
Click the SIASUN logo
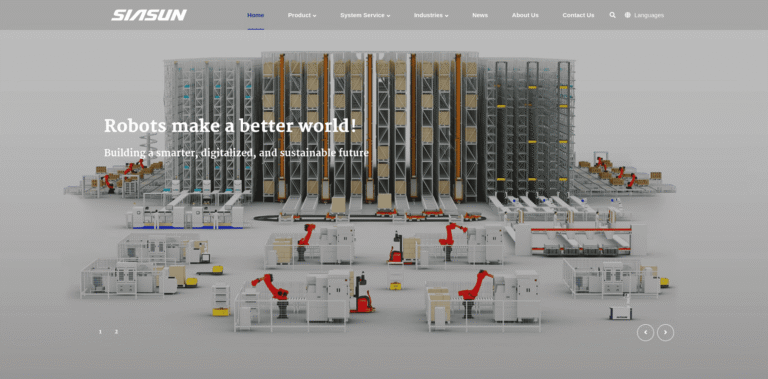(149, 15)
